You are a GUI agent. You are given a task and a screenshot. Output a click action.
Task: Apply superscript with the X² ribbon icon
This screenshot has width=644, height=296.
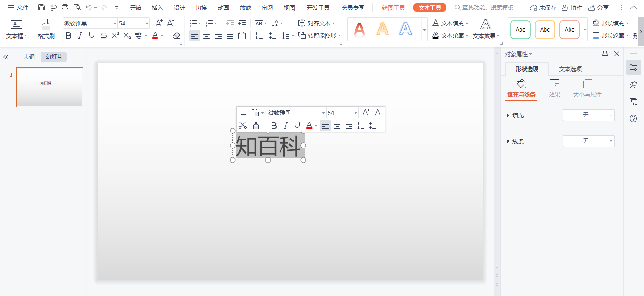[x=116, y=35]
